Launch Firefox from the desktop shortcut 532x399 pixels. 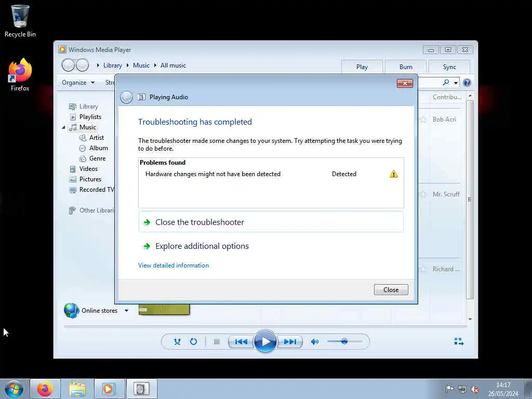coord(20,75)
